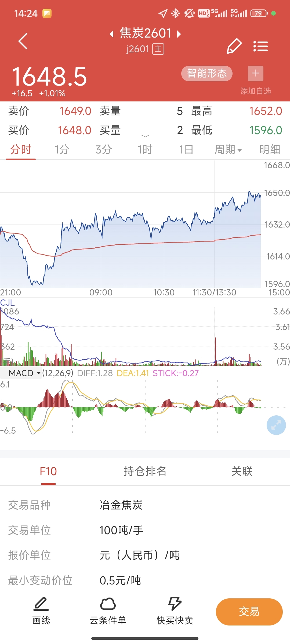290x644 pixels.
Task: Switch to previous contract with left arrow
Action: (x=112, y=34)
